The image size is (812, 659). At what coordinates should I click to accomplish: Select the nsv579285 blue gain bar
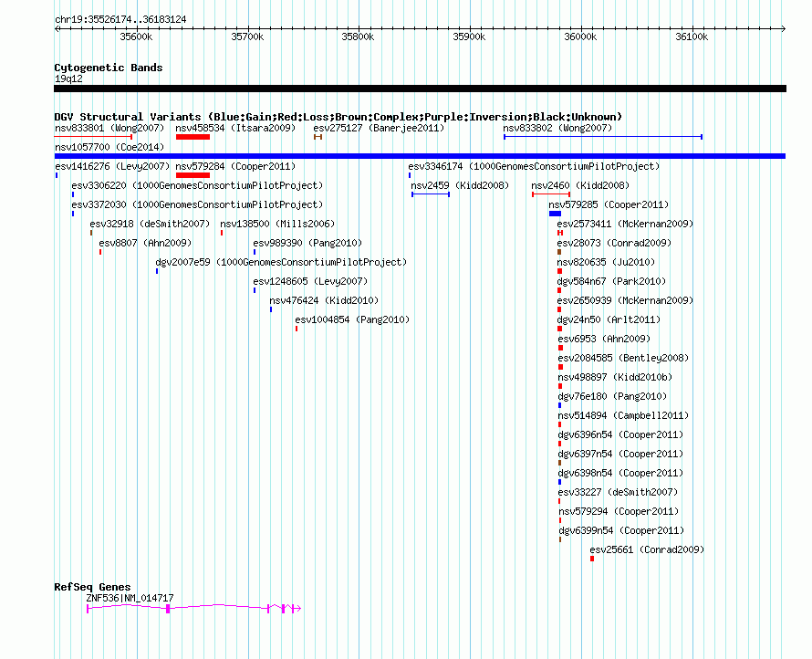tap(555, 214)
